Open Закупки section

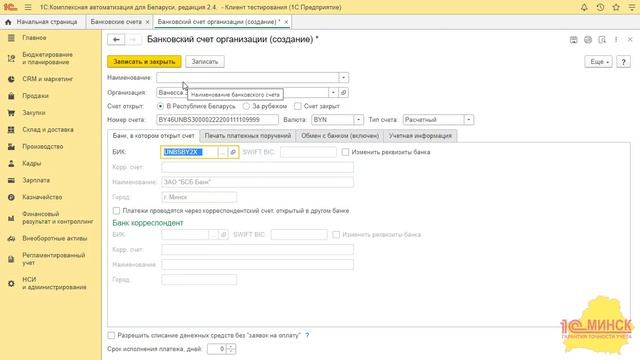[x=34, y=113]
